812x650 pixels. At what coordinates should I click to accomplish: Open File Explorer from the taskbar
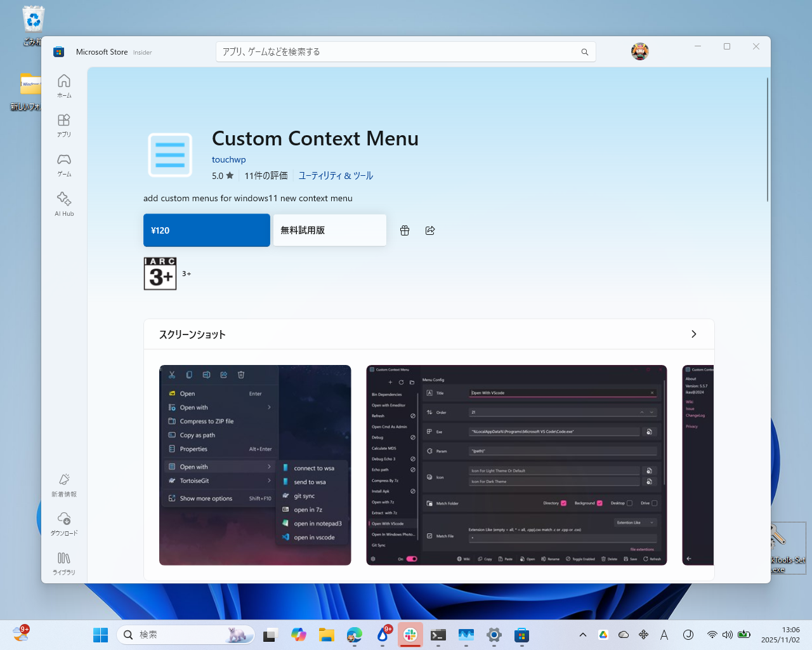click(x=327, y=635)
